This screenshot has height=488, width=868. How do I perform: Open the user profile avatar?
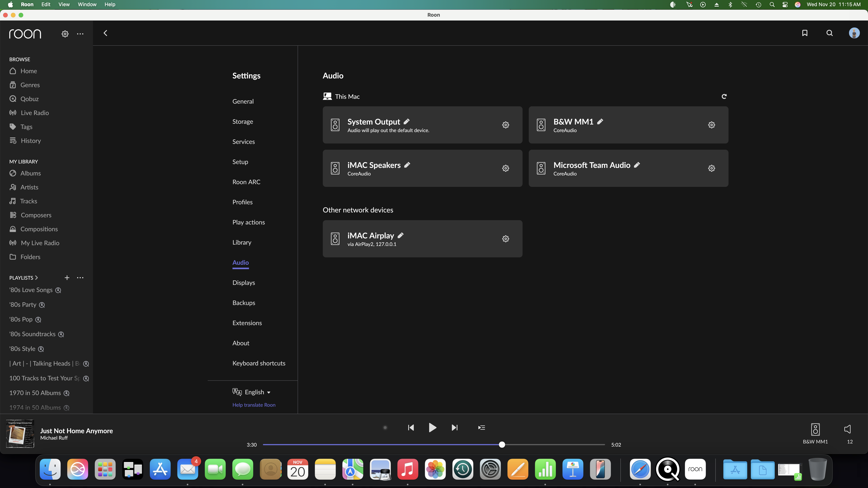coord(854,33)
